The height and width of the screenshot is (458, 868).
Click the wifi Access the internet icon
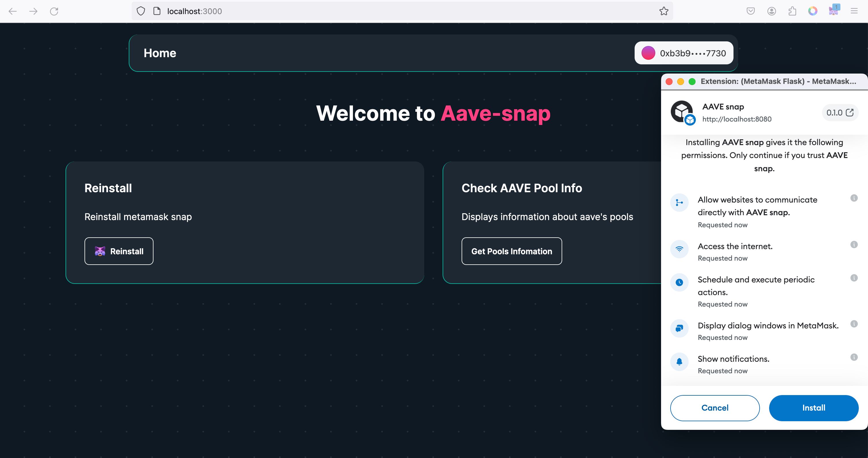679,249
